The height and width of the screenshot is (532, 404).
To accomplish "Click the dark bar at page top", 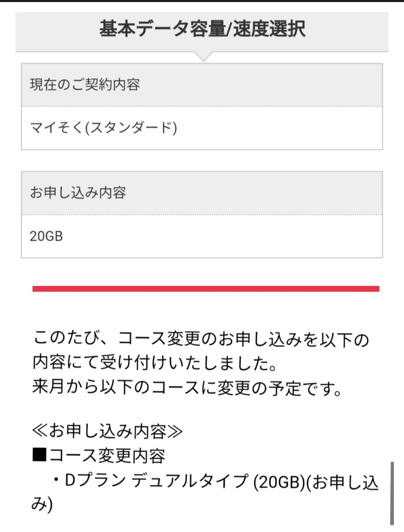I will [x=202, y=1].
